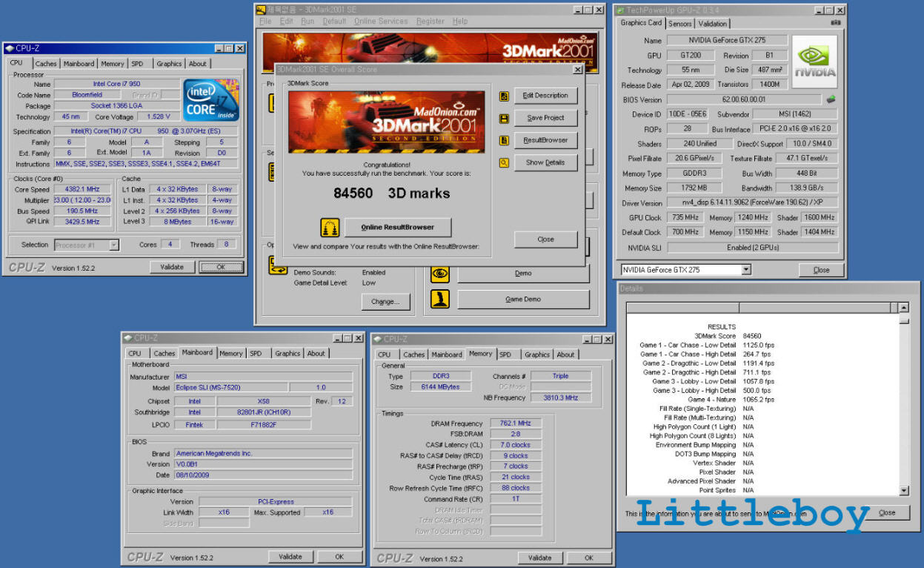The image size is (924, 568).
Task: Click OK in the CPU-Z CPU window
Action: click(x=220, y=267)
